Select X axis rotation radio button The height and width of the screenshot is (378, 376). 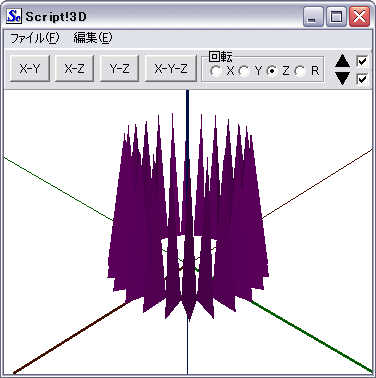tap(216, 71)
